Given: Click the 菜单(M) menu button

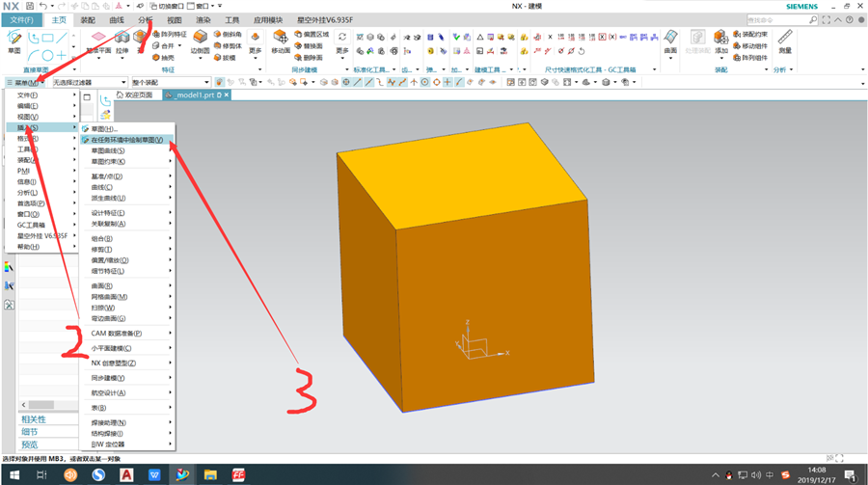Looking at the screenshot, I should point(26,83).
